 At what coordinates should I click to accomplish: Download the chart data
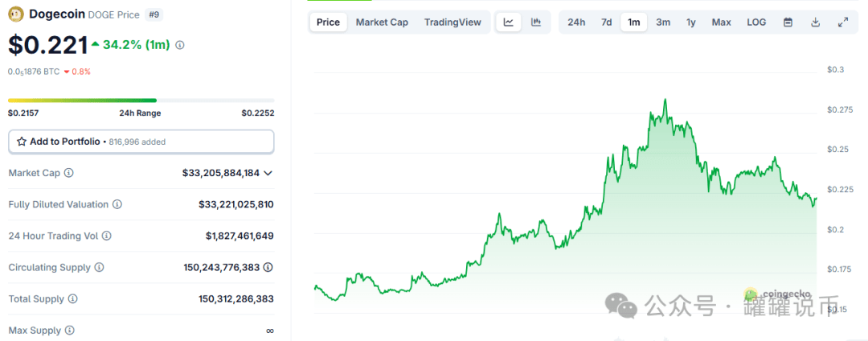click(x=816, y=23)
